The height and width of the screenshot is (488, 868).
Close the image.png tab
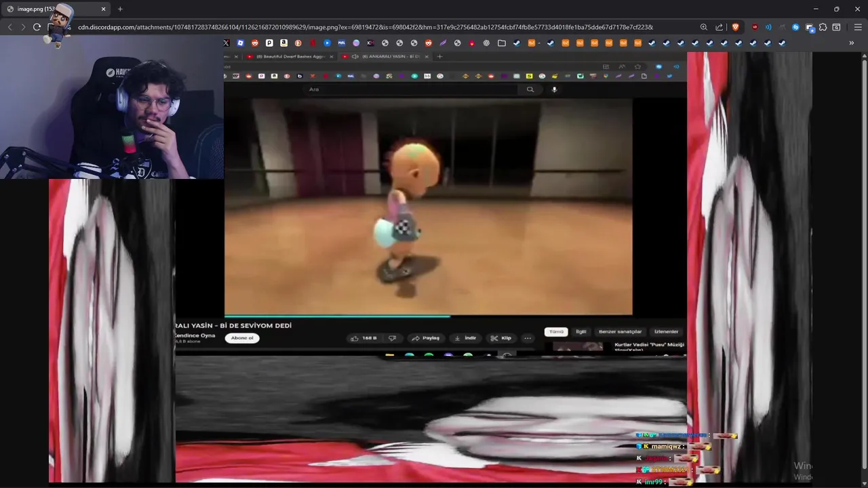point(104,9)
